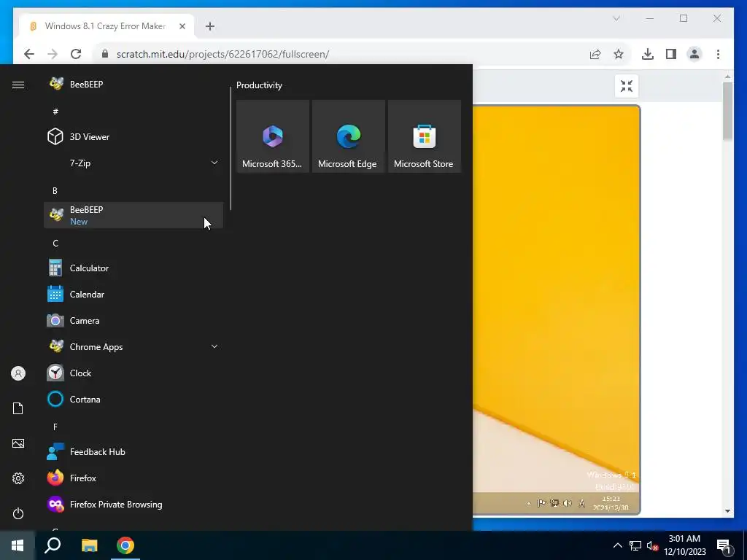Open Feedback Hub

point(133,452)
